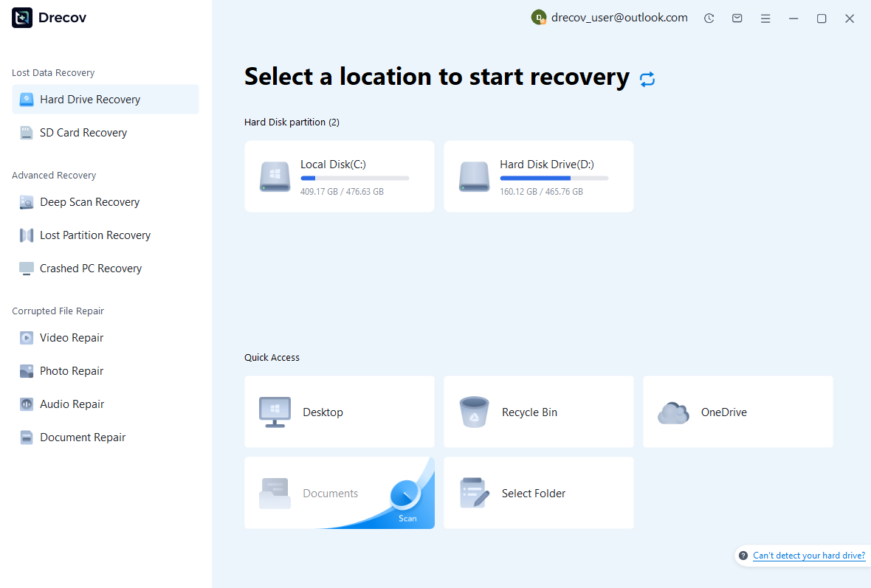This screenshot has height=588, width=871.
Task: Click the Document Repair icon
Action: (x=26, y=437)
